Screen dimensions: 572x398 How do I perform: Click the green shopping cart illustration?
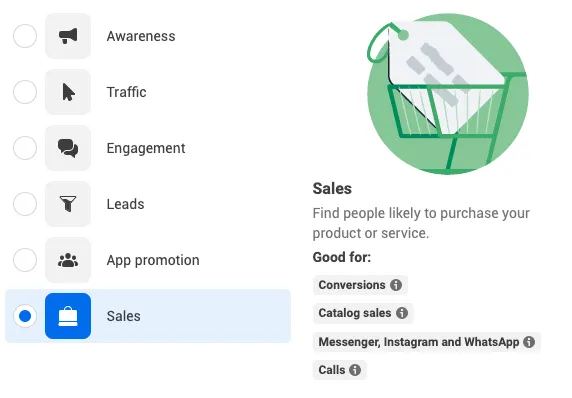[x=448, y=93]
